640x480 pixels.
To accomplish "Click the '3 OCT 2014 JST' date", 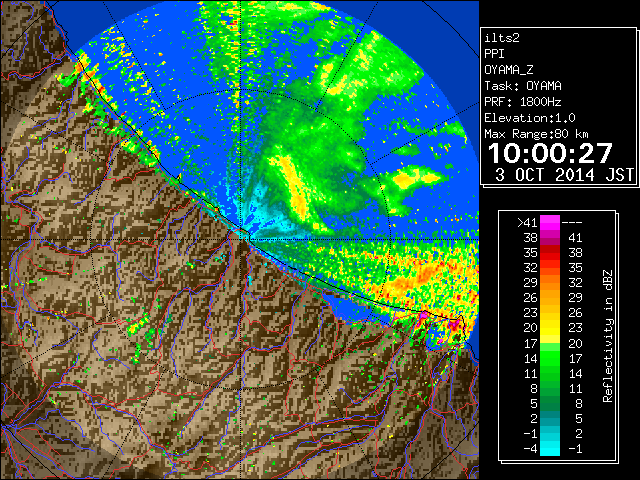I will pos(564,175).
